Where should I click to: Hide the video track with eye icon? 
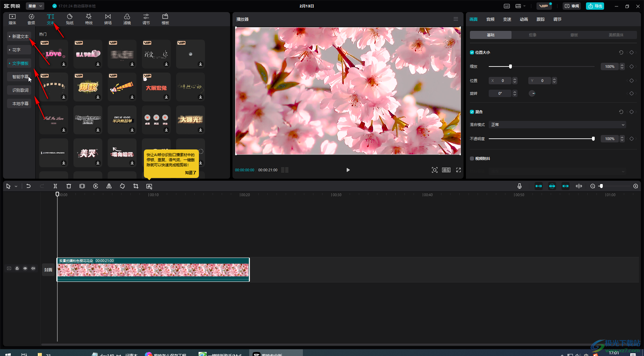pyautogui.click(x=25, y=268)
